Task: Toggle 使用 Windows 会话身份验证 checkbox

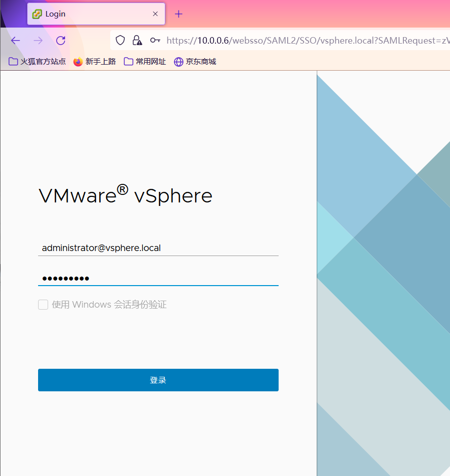Action: click(43, 305)
